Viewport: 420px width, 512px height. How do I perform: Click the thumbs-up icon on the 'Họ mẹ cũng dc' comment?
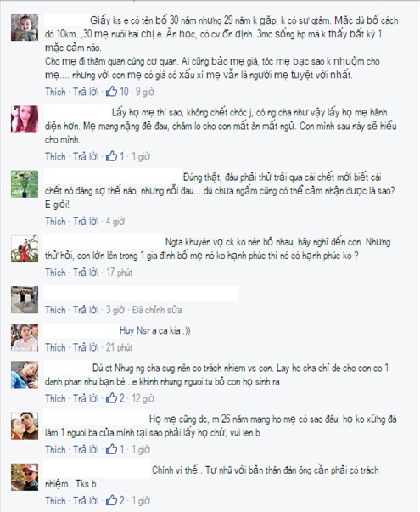pos(111,449)
